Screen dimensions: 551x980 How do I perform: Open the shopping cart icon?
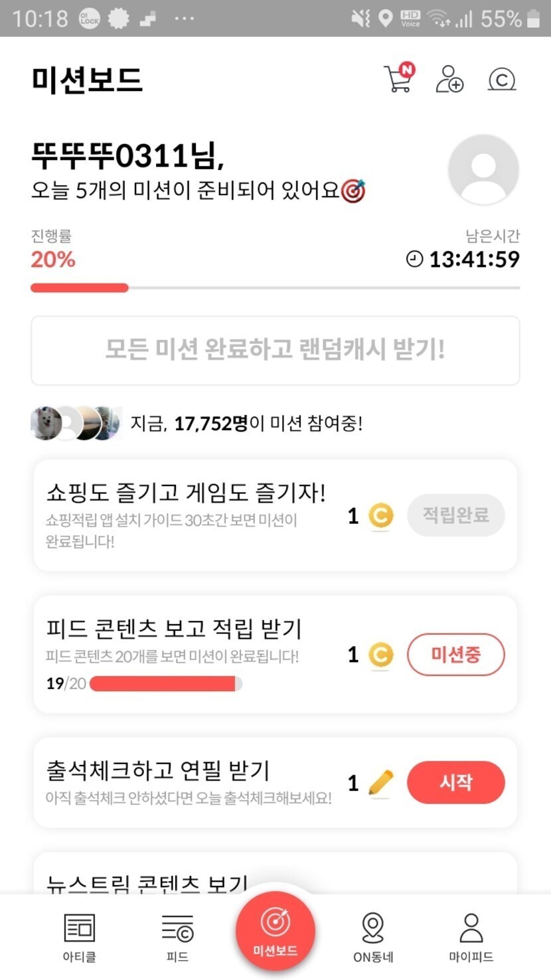pyautogui.click(x=399, y=79)
